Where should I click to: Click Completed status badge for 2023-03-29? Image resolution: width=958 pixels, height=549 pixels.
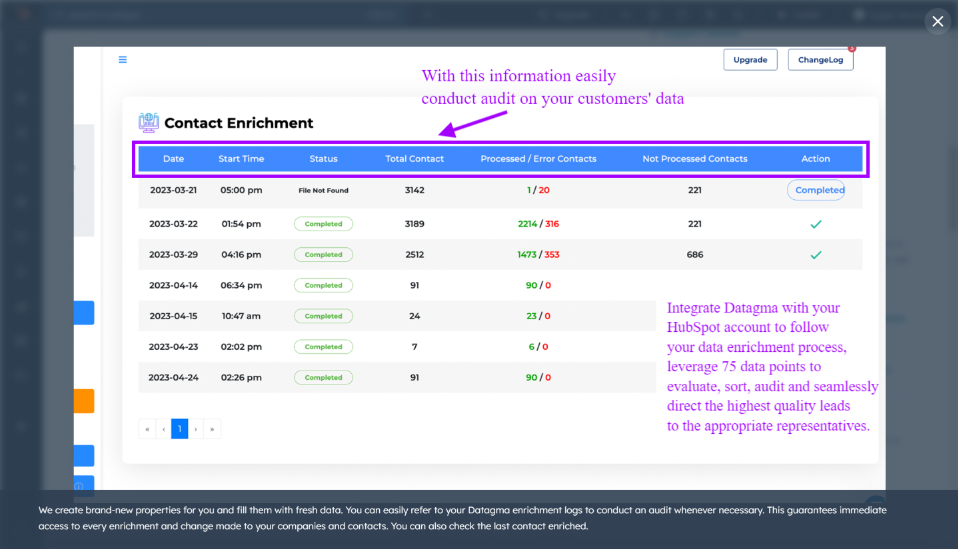323,255
